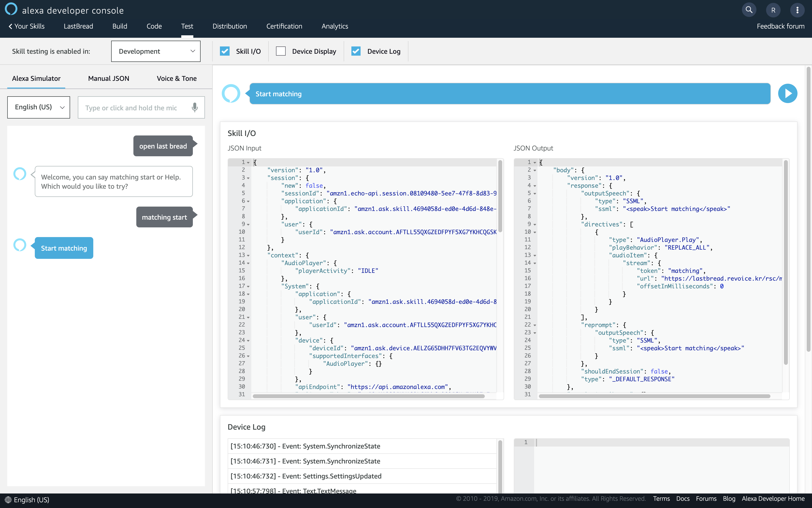Select the Start matching chat response
Viewport: 812px width, 508px height.
(64, 248)
